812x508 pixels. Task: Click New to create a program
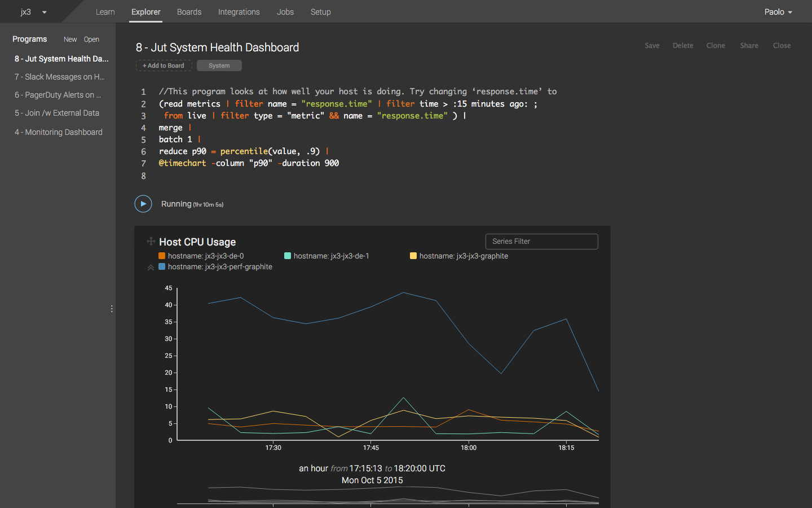click(70, 40)
